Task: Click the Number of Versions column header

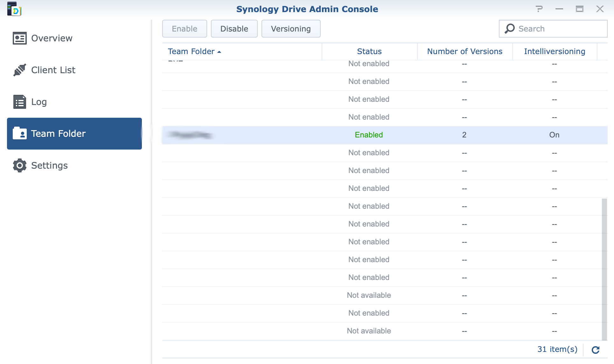Action: 464,52
